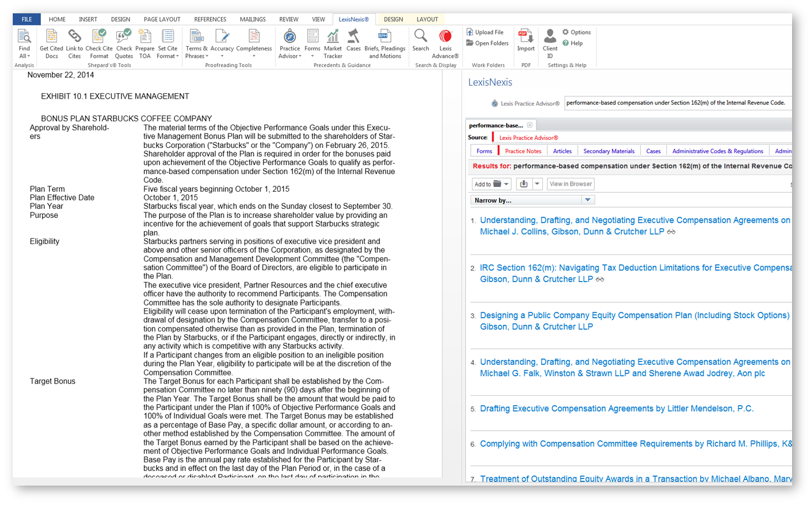
Task: Click the Forms ribbon icon
Action: point(312,37)
